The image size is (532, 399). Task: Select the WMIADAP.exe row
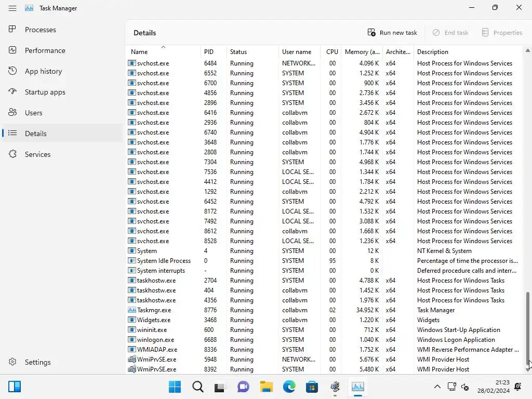pos(324,350)
